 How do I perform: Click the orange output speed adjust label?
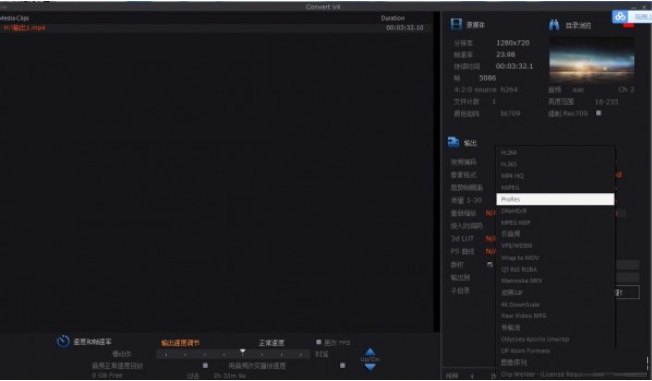(x=180, y=343)
